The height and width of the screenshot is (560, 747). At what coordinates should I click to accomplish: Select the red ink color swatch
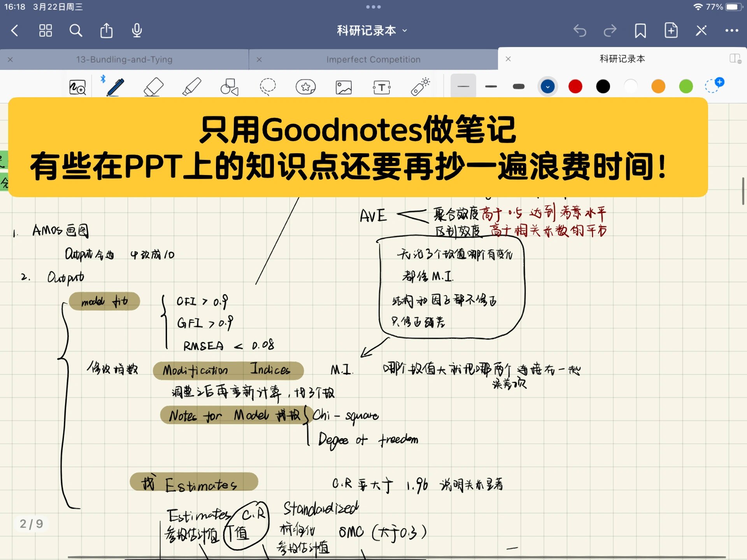point(575,86)
